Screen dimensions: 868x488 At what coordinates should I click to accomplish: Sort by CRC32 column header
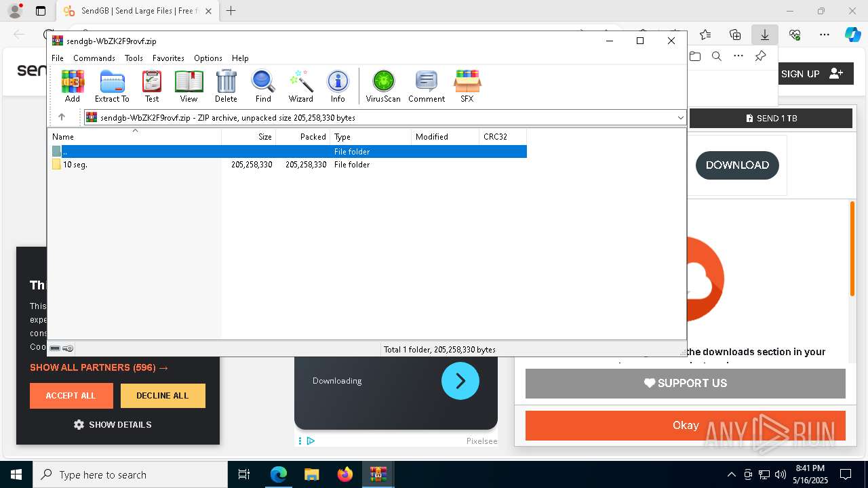[x=503, y=137]
